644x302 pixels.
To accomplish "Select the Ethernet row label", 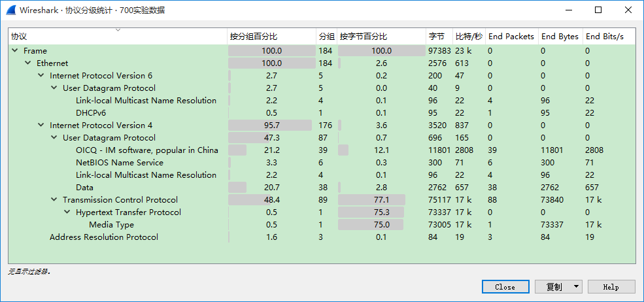I will (x=52, y=63).
